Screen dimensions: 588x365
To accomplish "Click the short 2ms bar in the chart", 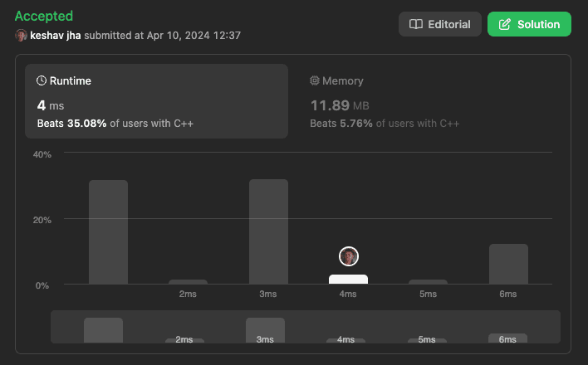I will (188, 282).
